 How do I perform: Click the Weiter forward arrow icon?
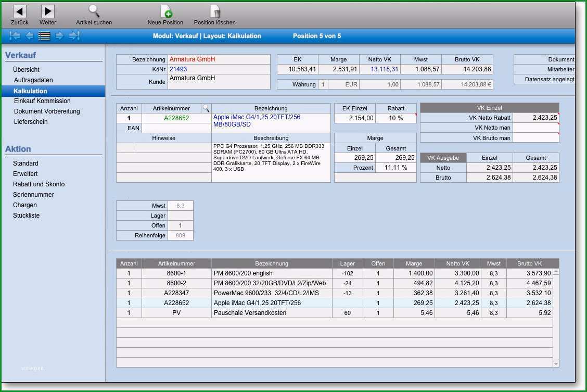47,11
